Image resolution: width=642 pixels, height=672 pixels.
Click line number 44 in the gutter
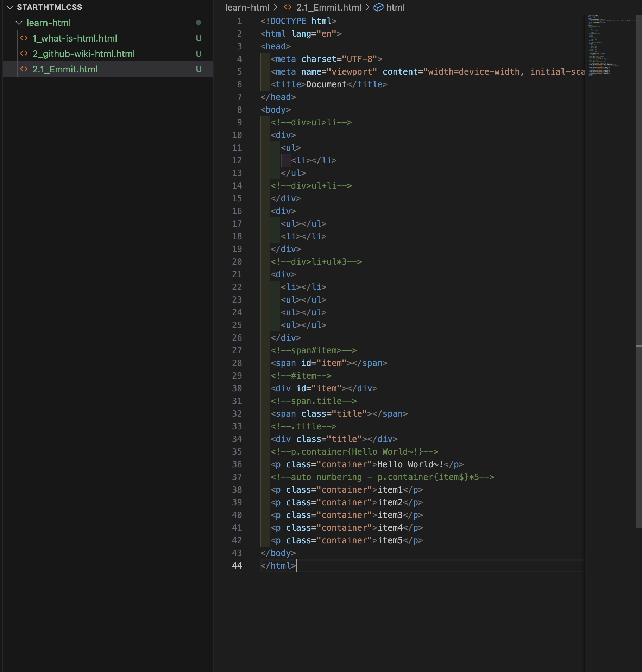(x=237, y=565)
